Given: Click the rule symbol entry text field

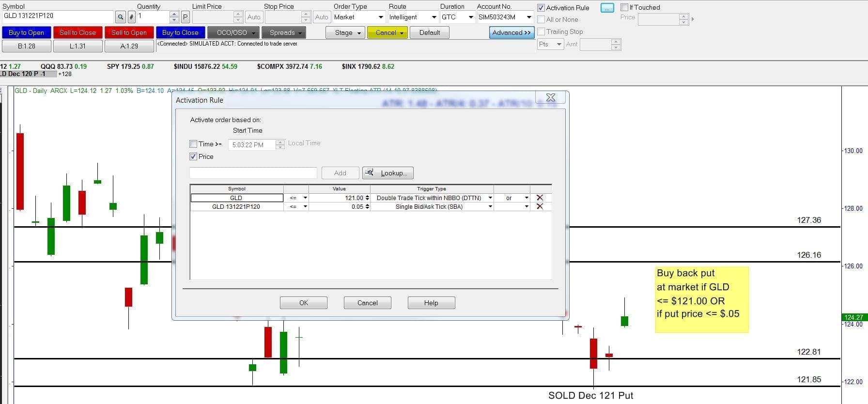Looking at the screenshot, I should pos(253,173).
